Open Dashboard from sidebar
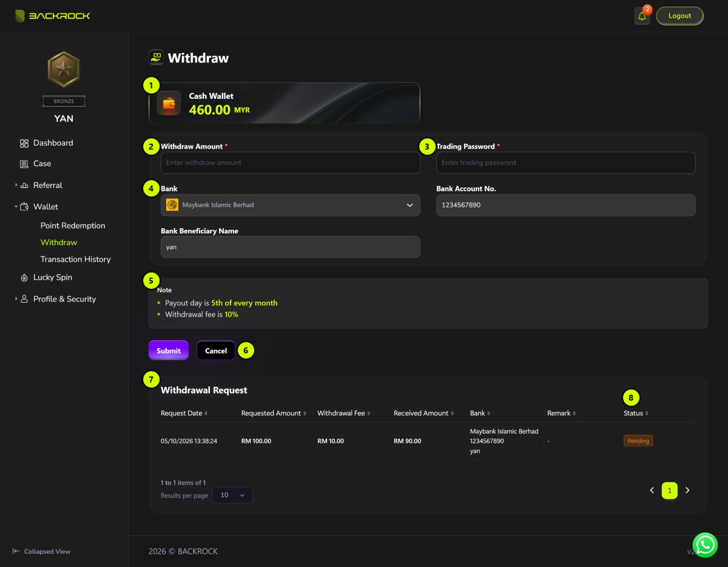The image size is (728, 567). coord(53,143)
